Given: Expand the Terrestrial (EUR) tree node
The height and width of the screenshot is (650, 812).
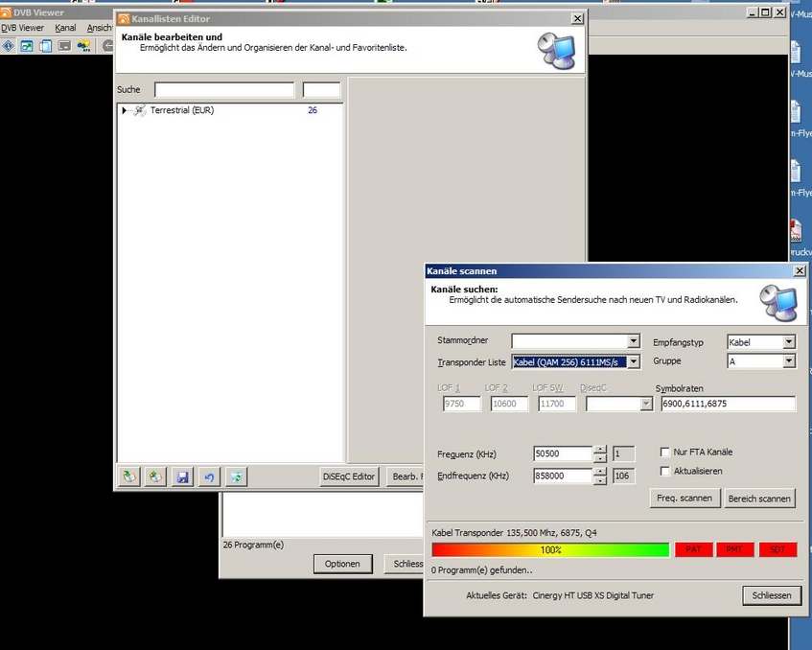Looking at the screenshot, I should 125,110.
